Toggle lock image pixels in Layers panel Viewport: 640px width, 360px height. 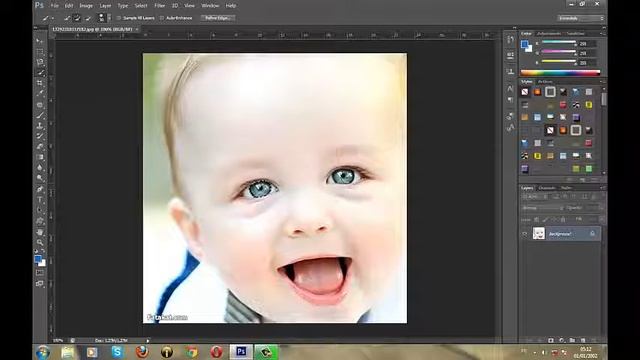click(x=545, y=220)
